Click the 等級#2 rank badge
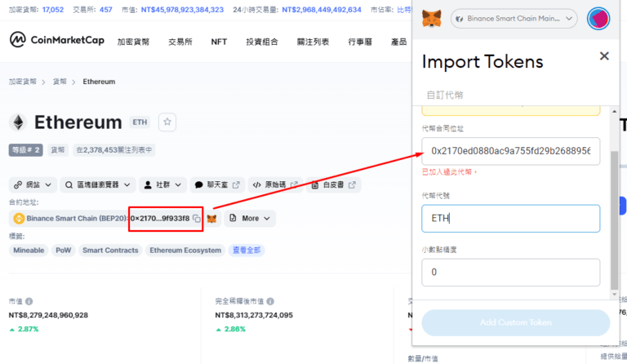Viewport: 627px width, 364px height. pyautogui.click(x=25, y=150)
